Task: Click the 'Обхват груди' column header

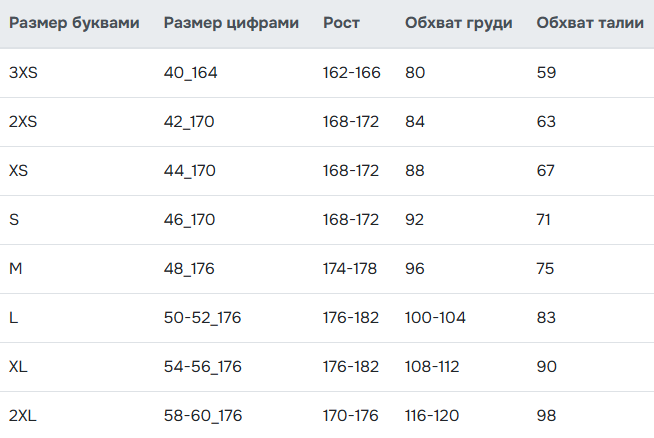Action: click(x=458, y=23)
